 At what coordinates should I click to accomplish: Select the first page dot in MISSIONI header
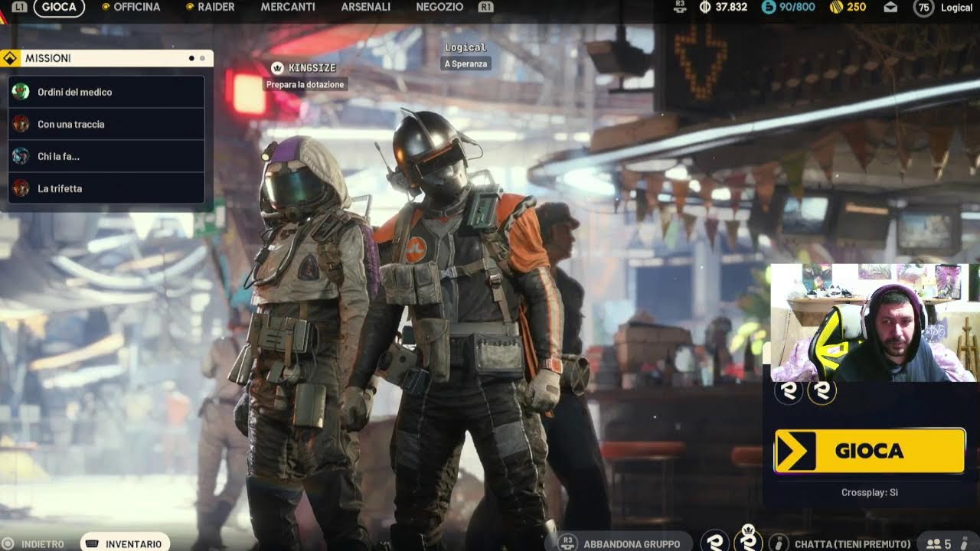click(191, 58)
